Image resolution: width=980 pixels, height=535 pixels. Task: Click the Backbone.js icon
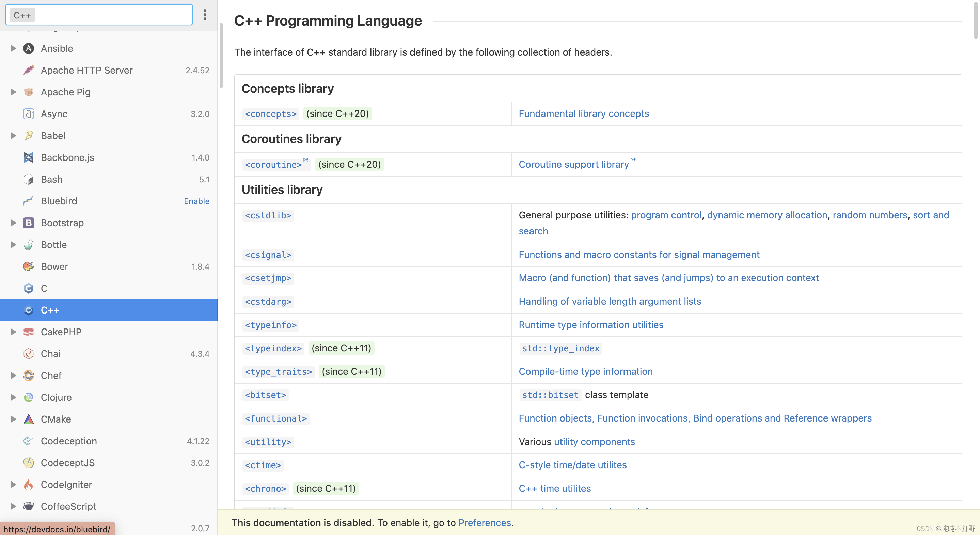29,157
